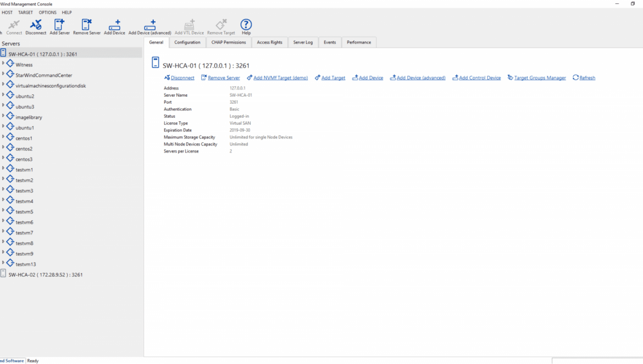
Task: Click the License Type value Virtual SAN
Action: pos(240,123)
